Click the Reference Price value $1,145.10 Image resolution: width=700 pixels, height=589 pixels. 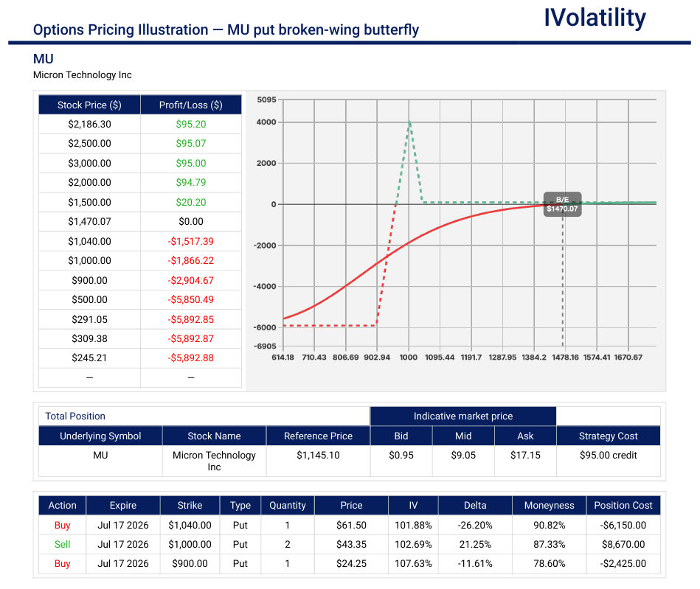click(x=319, y=455)
